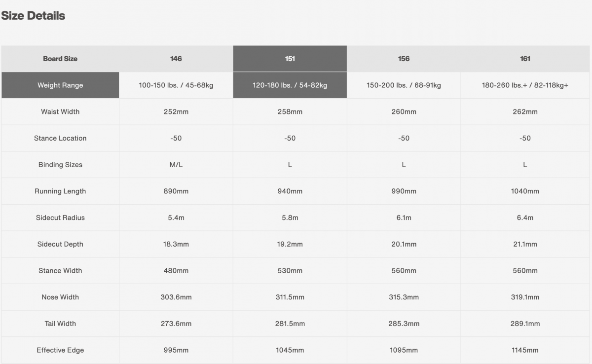Click the Waist Width row label
This screenshot has width=592, height=364.
pos(60,112)
